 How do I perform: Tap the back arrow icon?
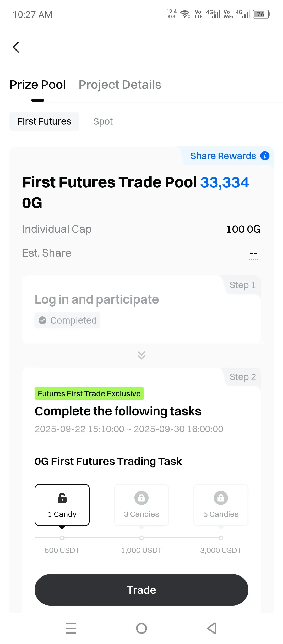(16, 47)
